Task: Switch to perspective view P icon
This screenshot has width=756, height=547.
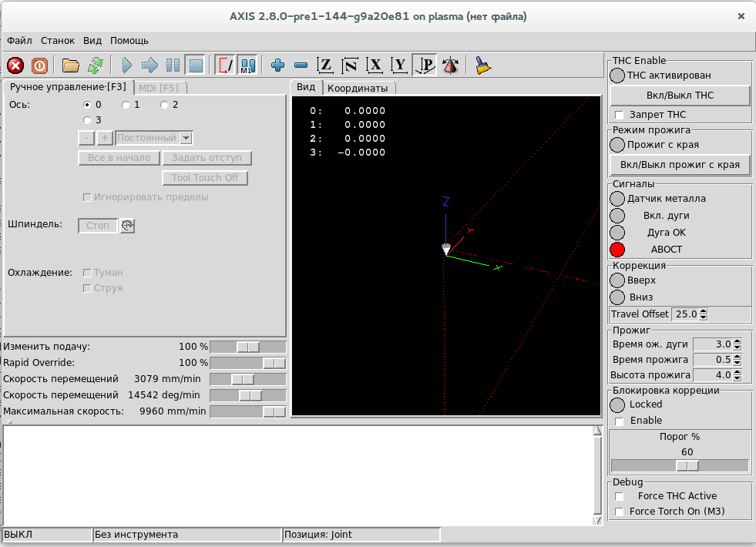Action: (x=425, y=65)
